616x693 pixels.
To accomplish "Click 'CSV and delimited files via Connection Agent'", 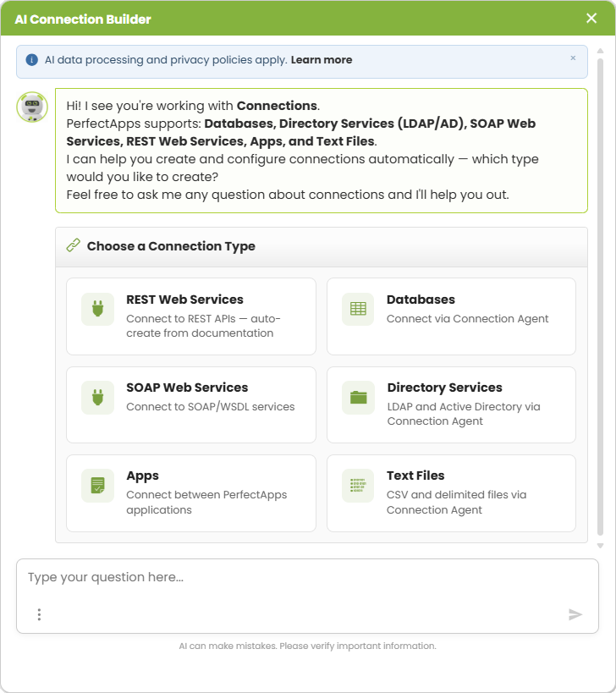I will [x=456, y=502].
